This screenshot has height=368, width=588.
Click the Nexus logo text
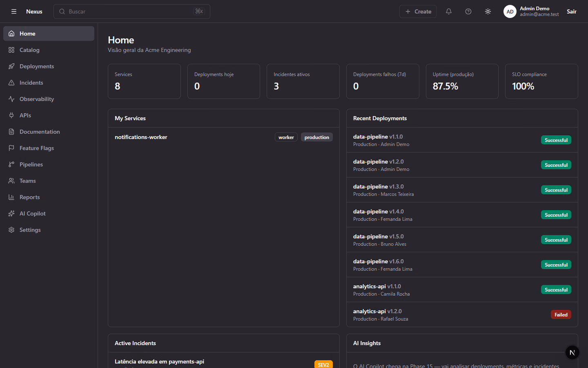(34, 11)
